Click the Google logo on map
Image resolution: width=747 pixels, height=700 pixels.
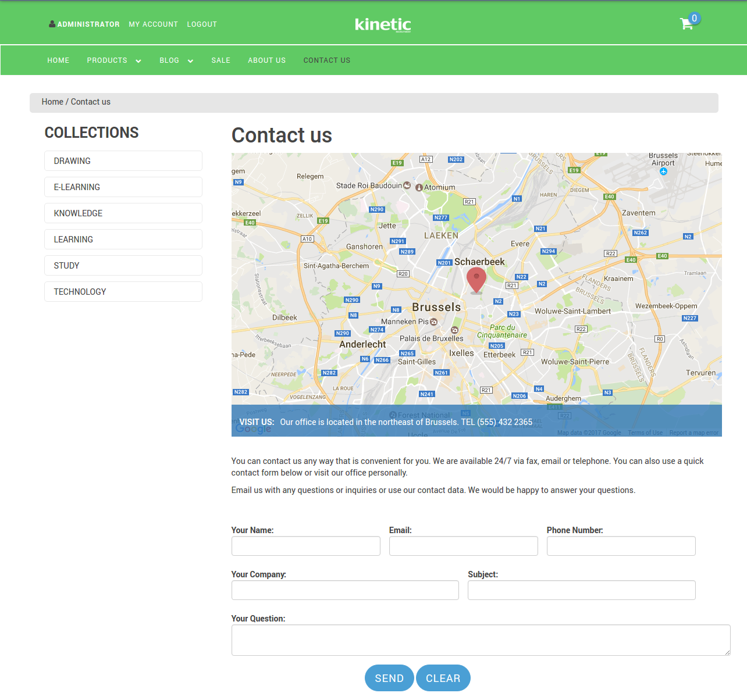click(x=254, y=428)
